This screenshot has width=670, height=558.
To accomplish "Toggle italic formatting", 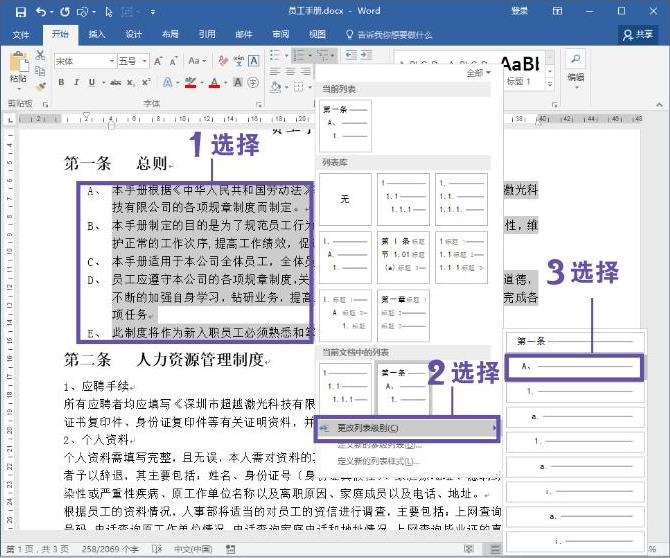I will 76,82.
